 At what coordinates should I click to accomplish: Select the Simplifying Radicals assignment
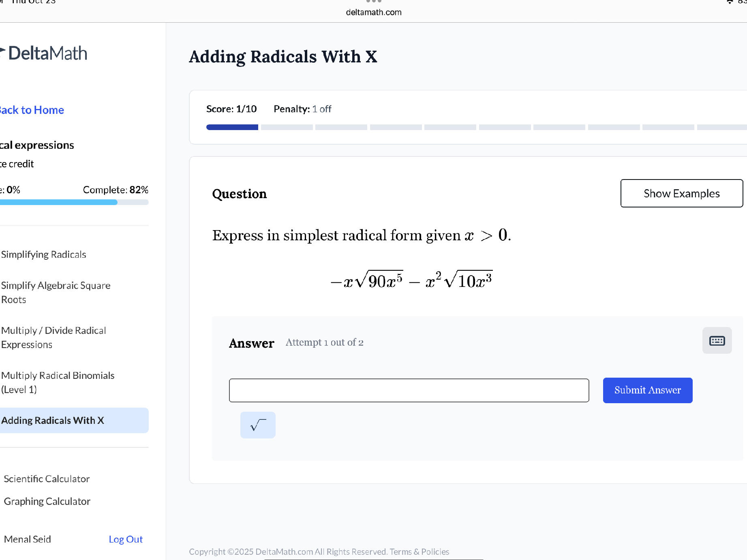click(44, 254)
